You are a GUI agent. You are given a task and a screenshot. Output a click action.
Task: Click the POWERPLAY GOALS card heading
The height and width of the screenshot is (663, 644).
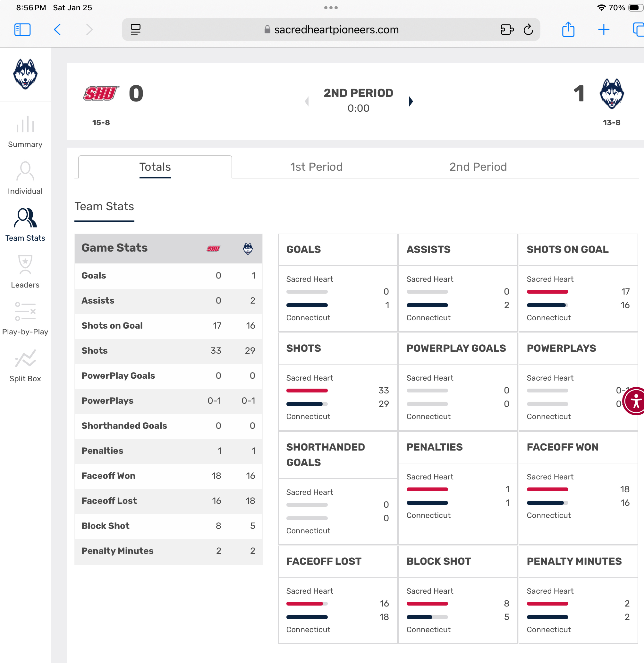[x=456, y=348]
